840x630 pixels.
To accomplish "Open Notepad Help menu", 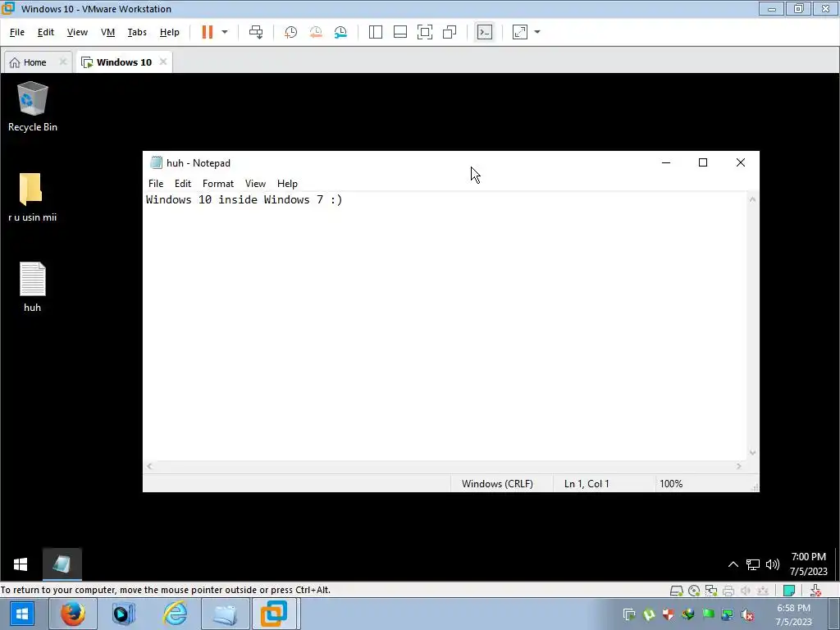I will point(287,184).
